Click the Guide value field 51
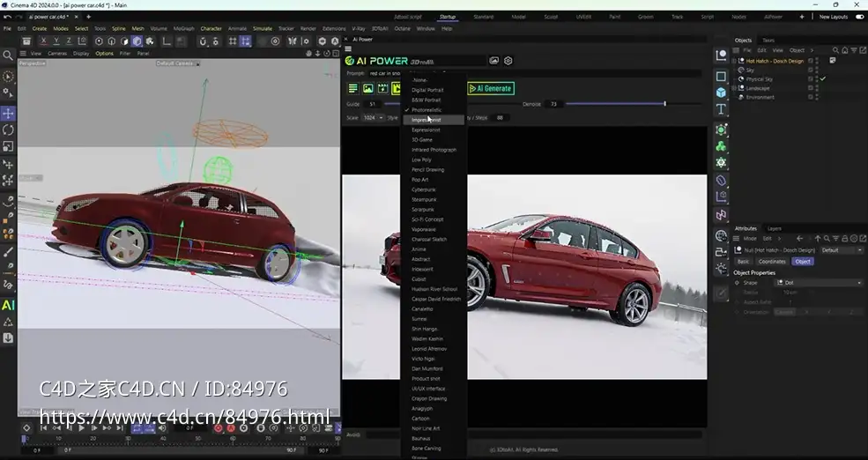This screenshot has width=868, height=460. pyautogui.click(x=375, y=104)
